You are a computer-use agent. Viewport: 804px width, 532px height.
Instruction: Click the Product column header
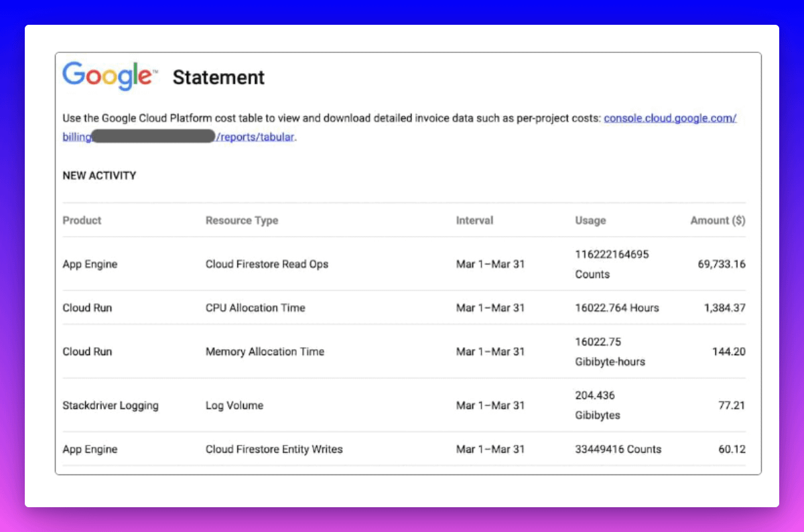tap(82, 220)
